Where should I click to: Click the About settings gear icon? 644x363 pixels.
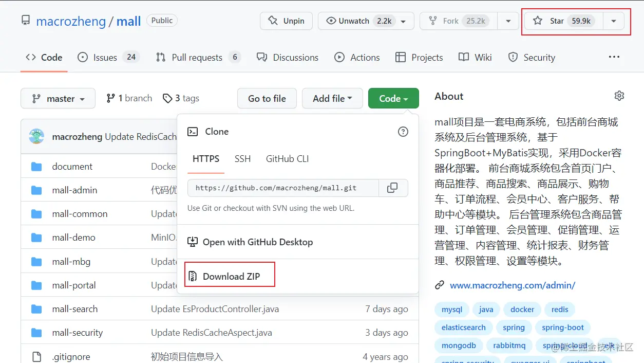point(619,96)
